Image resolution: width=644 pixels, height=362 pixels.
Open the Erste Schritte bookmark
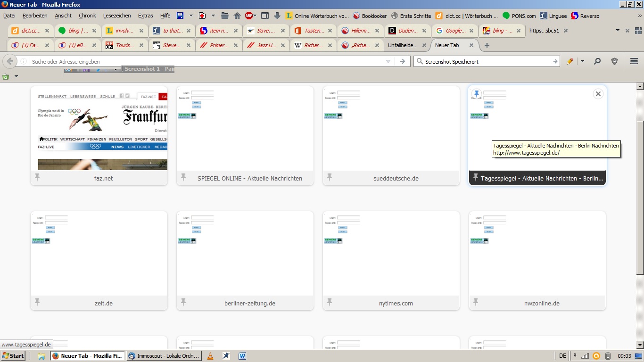411,16
